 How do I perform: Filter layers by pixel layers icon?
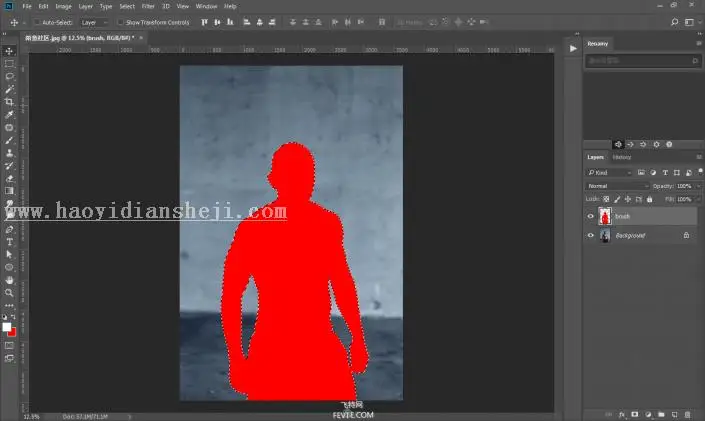point(641,172)
